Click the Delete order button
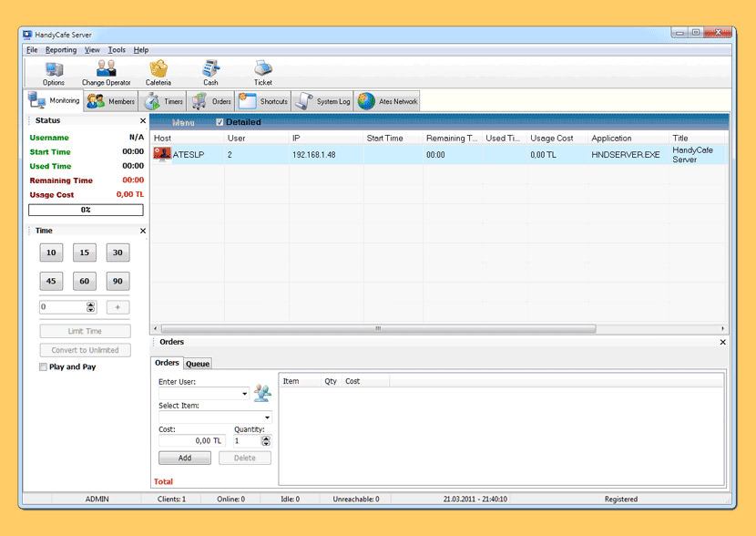Screen dimensions: 756x536 click(245, 458)
